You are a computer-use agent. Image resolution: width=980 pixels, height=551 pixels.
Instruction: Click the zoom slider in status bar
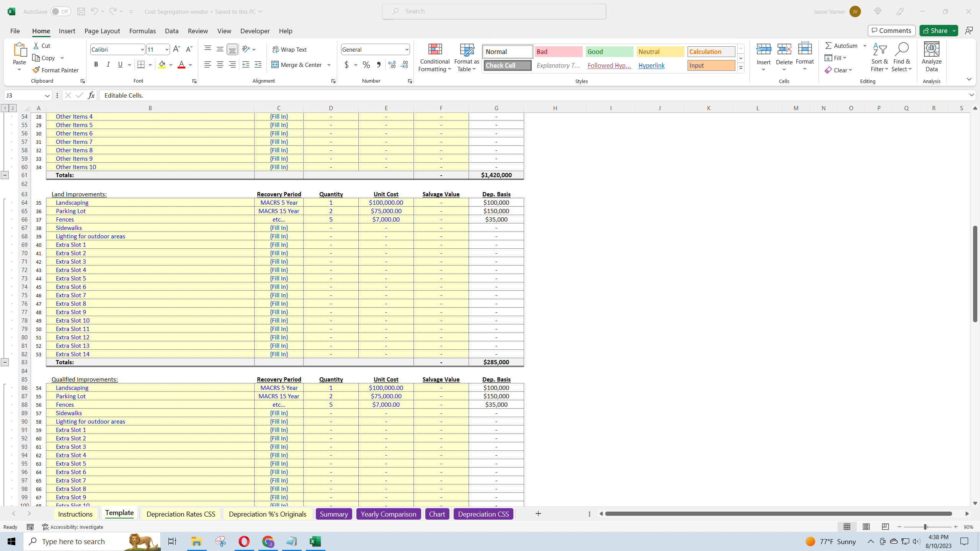click(925, 527)
